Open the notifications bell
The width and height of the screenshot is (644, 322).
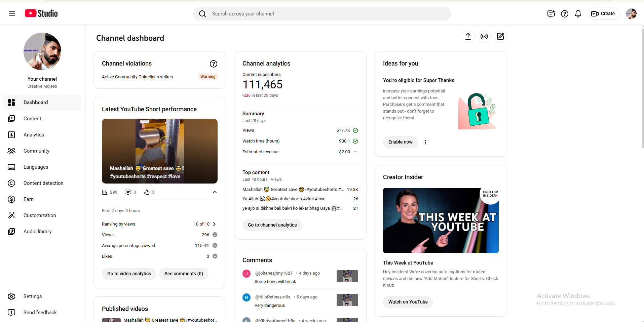578,14
